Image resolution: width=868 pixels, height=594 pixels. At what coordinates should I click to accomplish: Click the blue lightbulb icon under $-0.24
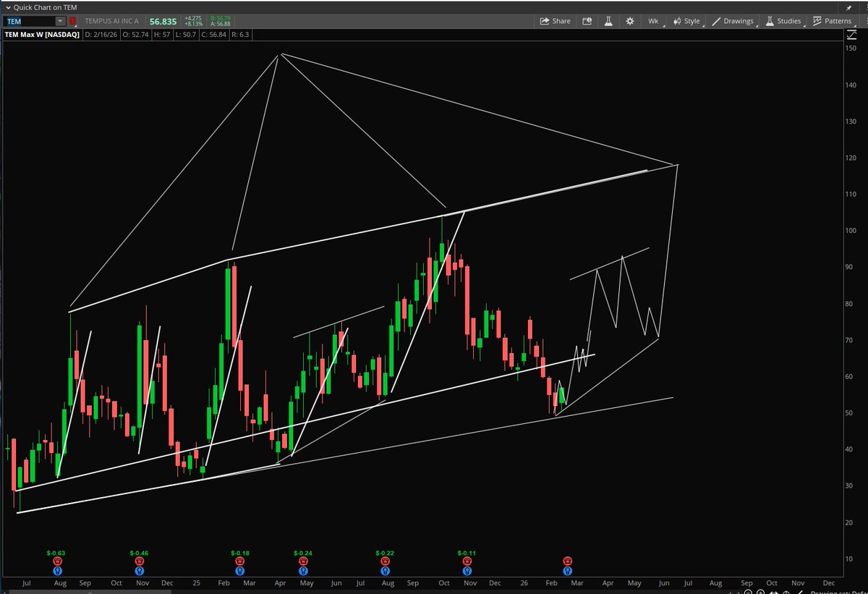(302, 570)
